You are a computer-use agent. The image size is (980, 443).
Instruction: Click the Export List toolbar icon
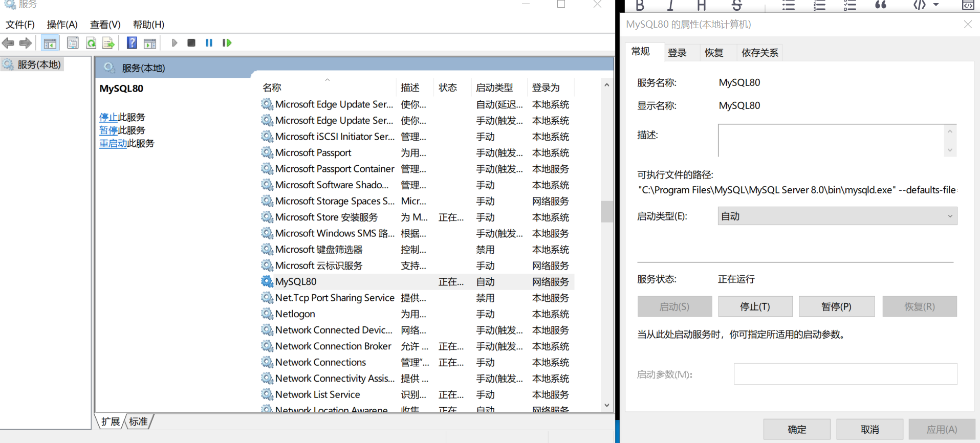tap(108, 43)
